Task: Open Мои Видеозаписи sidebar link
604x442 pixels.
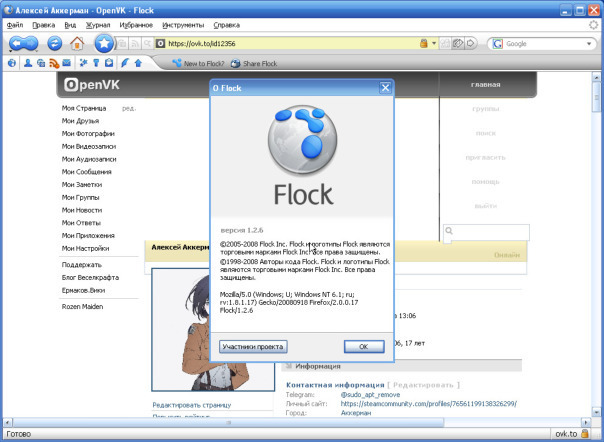Action: (x=89, y=146)
